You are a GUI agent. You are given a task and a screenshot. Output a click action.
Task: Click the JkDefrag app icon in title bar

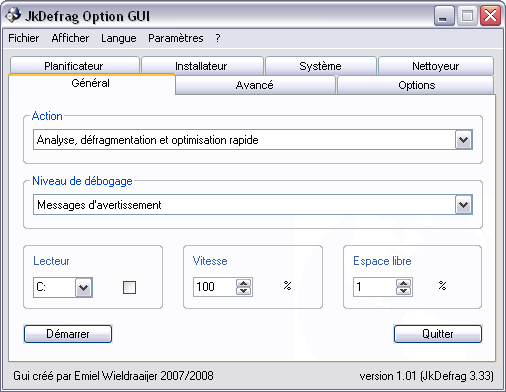point(13,15)
